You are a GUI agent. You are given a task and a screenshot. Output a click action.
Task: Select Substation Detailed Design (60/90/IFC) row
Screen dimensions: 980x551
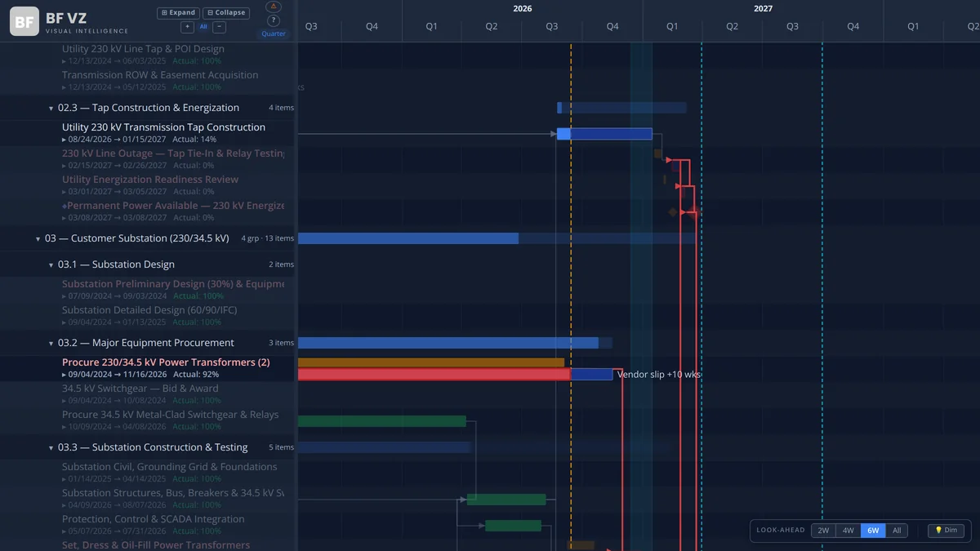[x=149, y=317]
